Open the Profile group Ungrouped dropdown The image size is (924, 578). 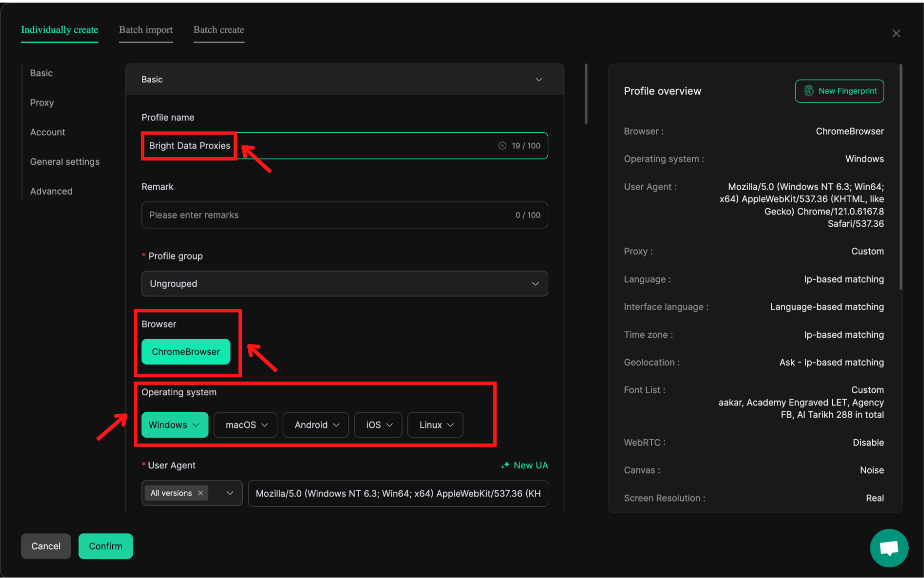pyautogui.click(x=344, y=283)
